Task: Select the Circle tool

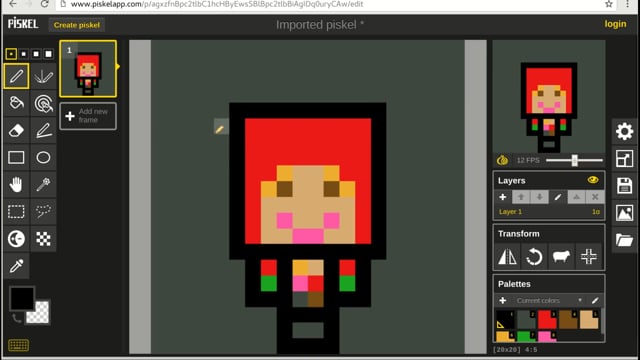Action: (43, 158)
